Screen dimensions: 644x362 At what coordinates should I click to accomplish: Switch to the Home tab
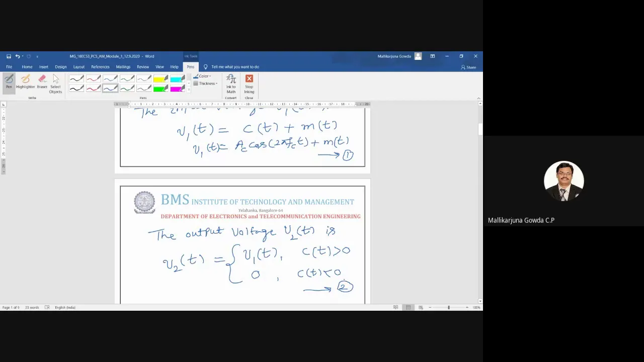pos(27,67)
